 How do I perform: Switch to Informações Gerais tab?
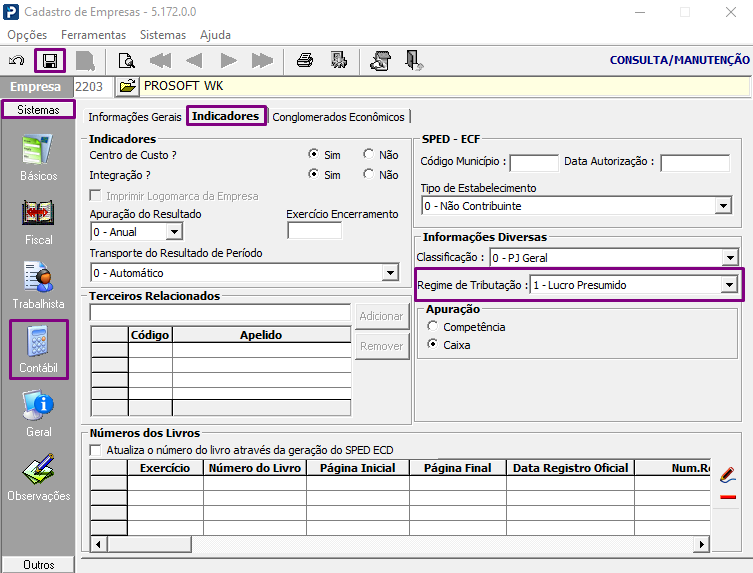click(134, 117)
